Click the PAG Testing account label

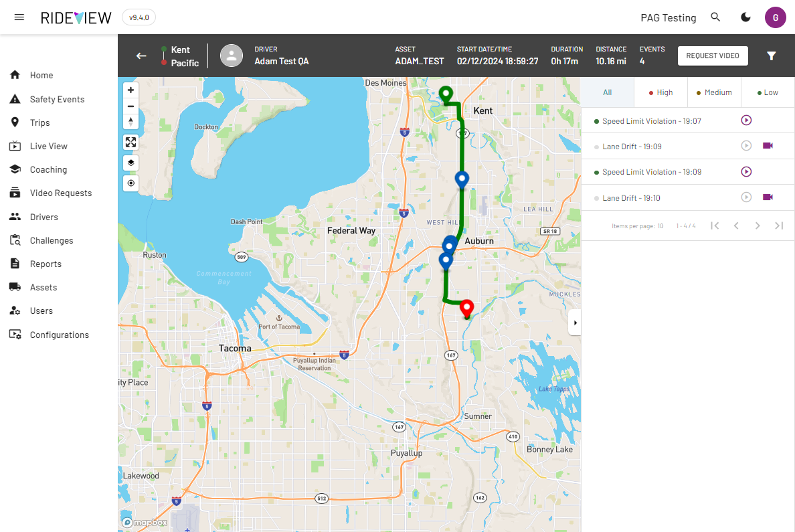[x=669, y=18]
